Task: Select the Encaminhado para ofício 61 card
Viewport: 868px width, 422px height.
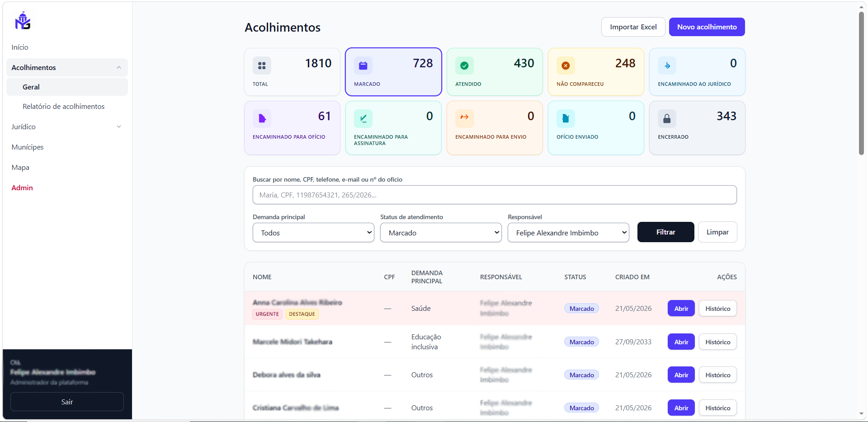Action: pyautogui.click(x=292, y=128)
